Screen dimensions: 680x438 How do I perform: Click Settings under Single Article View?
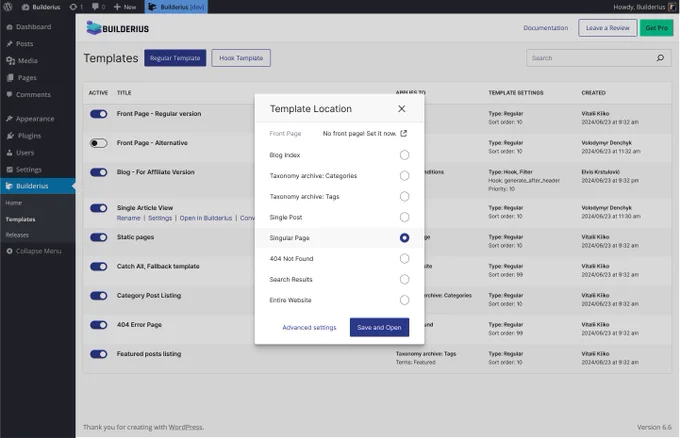(160, 218)
